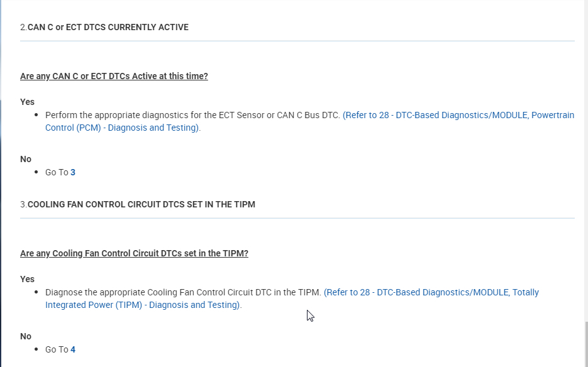Click the scrollbar track above the thumb
The height and width of the screenshot is (367, 588).
click(x=584, y=157)
